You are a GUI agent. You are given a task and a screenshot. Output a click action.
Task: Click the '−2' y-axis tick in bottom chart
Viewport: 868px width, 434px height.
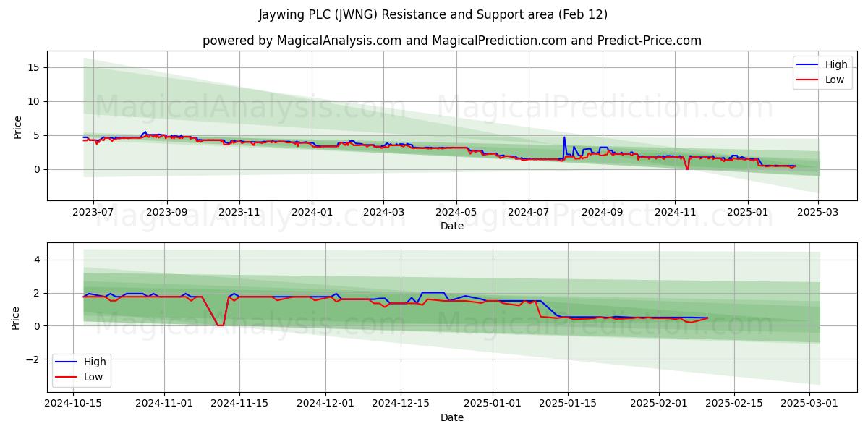pos(35,359)
